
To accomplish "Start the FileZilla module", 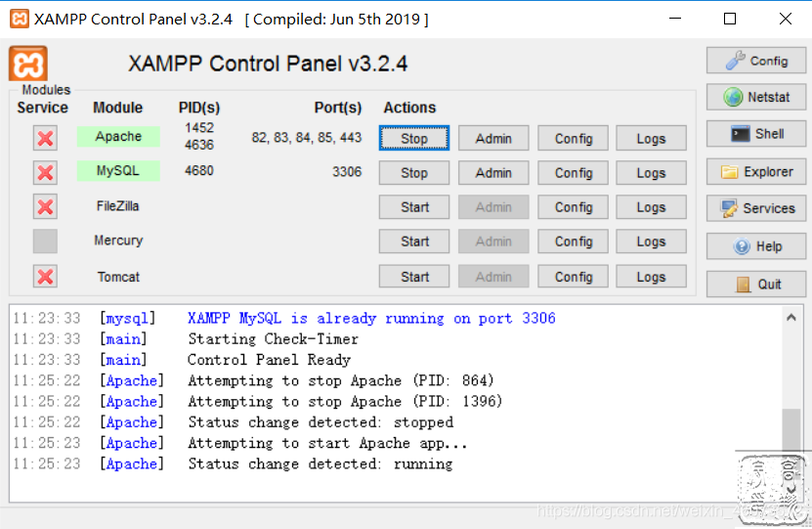I will click(413, 206).
